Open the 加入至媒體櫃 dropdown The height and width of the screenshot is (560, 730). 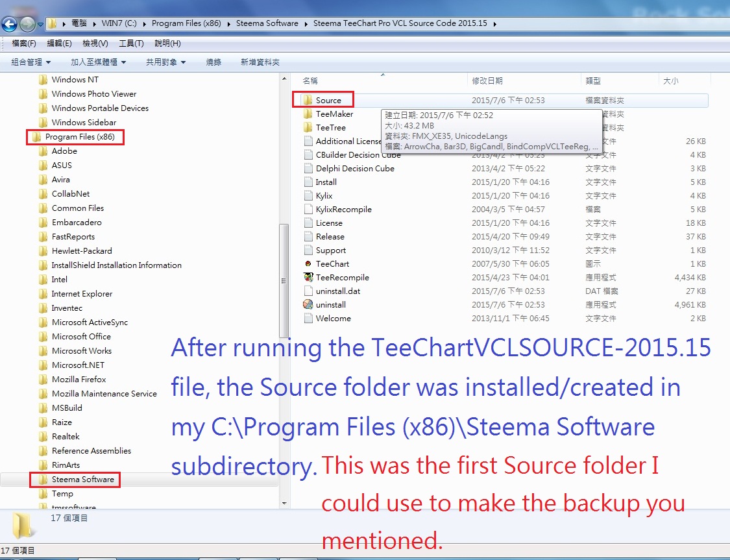(98, 62)
